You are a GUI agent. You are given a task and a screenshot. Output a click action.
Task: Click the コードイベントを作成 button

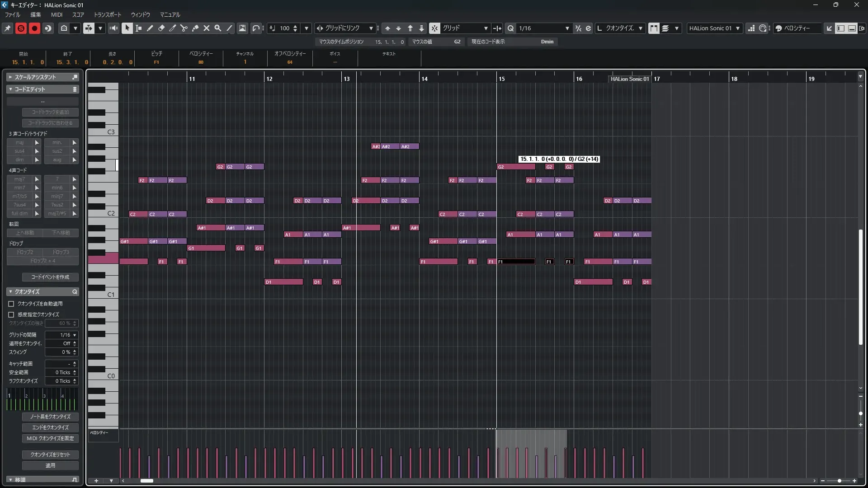pos(50,277)
